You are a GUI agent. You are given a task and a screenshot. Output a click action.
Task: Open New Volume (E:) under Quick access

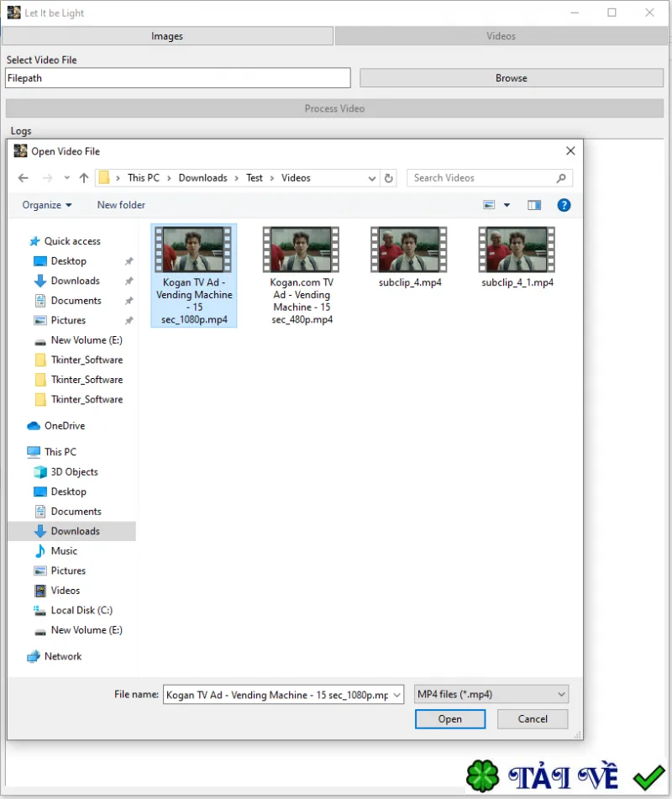point(87,340)
